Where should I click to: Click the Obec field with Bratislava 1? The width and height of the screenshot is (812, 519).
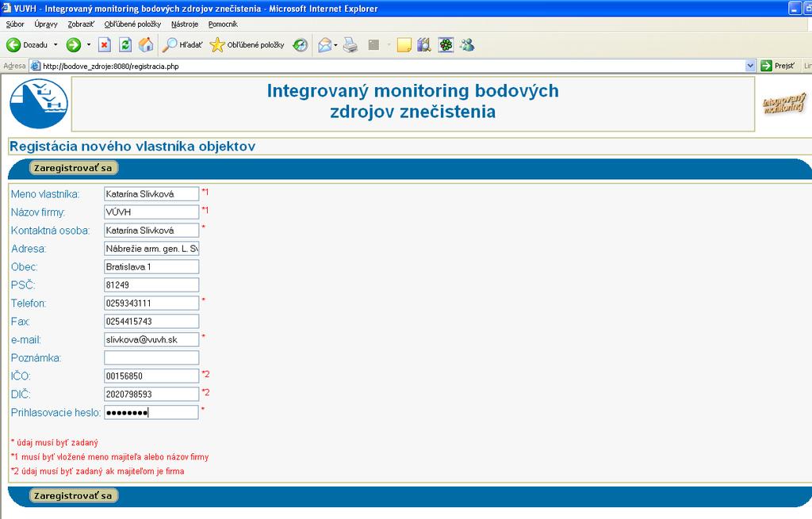[x=151, y=266]
